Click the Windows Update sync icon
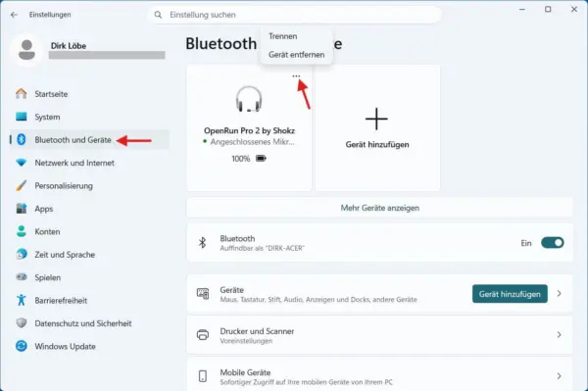The image size is (588, 391). pyautogui.click(x=22, y=346)
